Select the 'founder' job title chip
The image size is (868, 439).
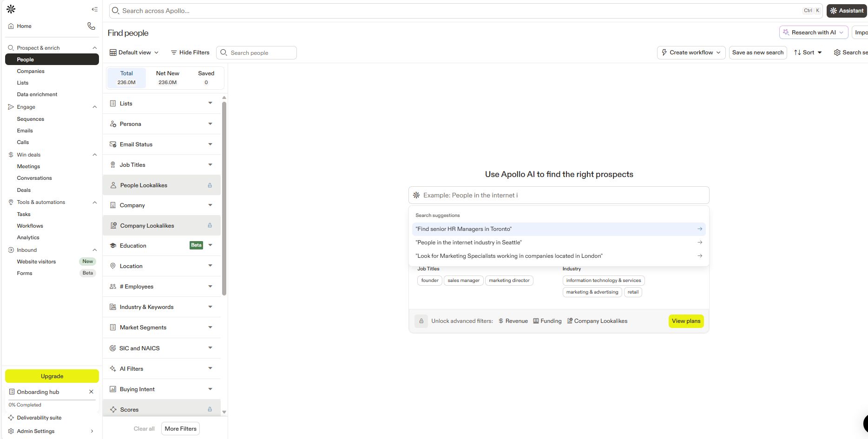pos(430,281)
